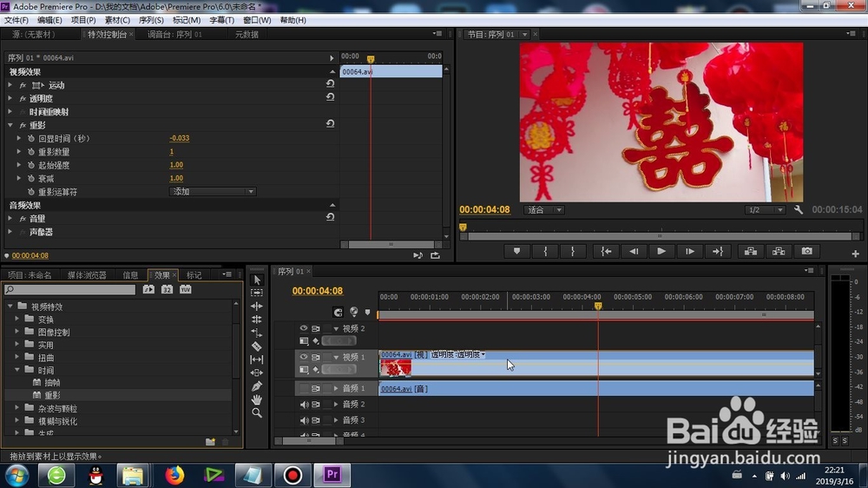The height and width of the screenshot is (488, 868).
Task: Collapse the 时间 effects folder
Action: coord(17,369)
